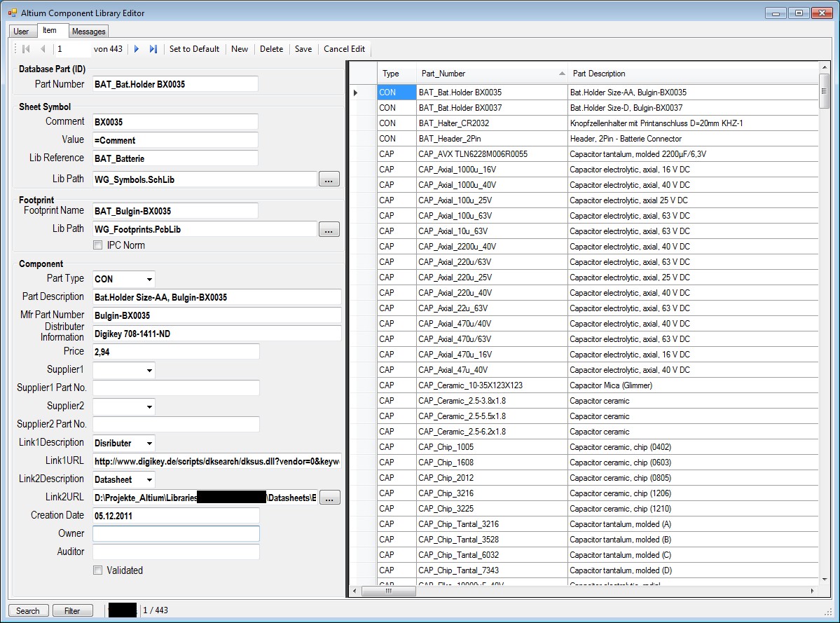The image size is (840, 623).
Task: Switch to the User tab
Action: (22, 31)
